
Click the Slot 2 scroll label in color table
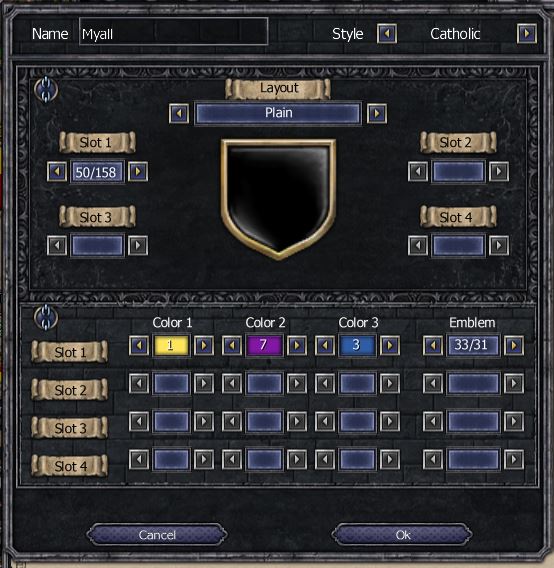pos(70,390)
